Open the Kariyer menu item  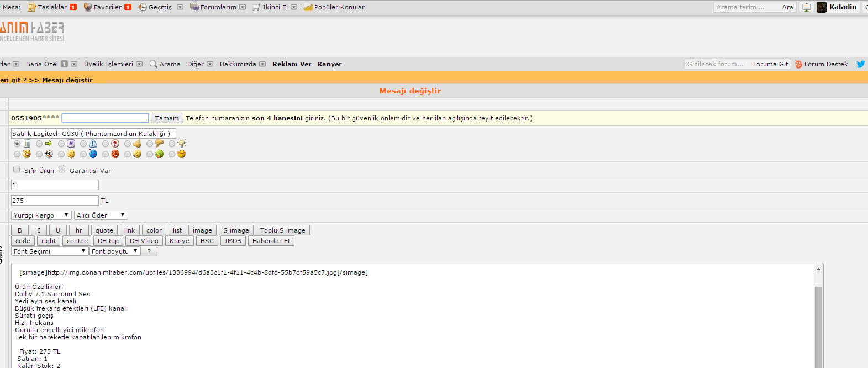click(x=330, y=64)
